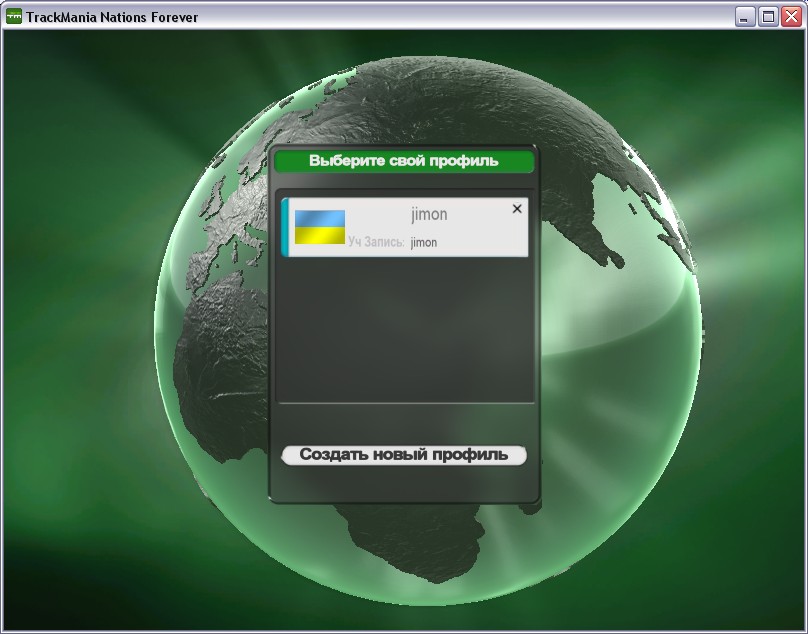Click the TrackMania icon in title bar
Screen dimensions: 808x634
point(14,17)
